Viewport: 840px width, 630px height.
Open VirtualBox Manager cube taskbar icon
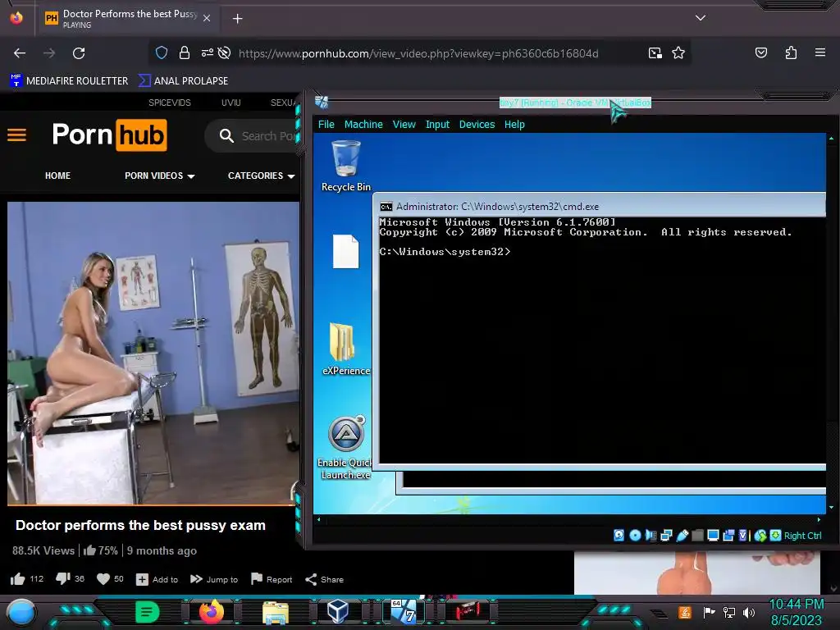pyautogui.click(x=338, y=612)
